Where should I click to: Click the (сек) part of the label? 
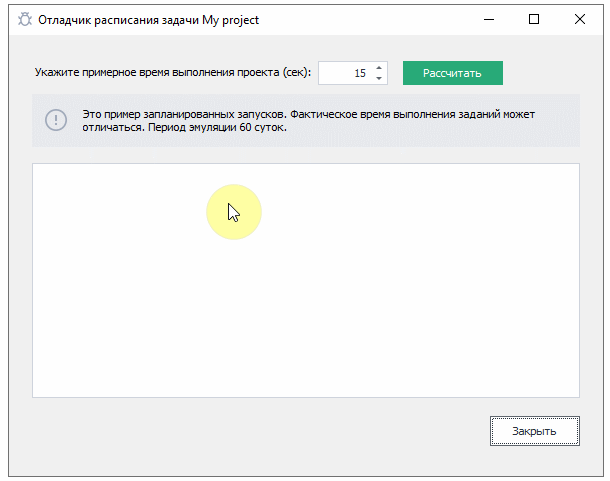[x=296, y=72]
